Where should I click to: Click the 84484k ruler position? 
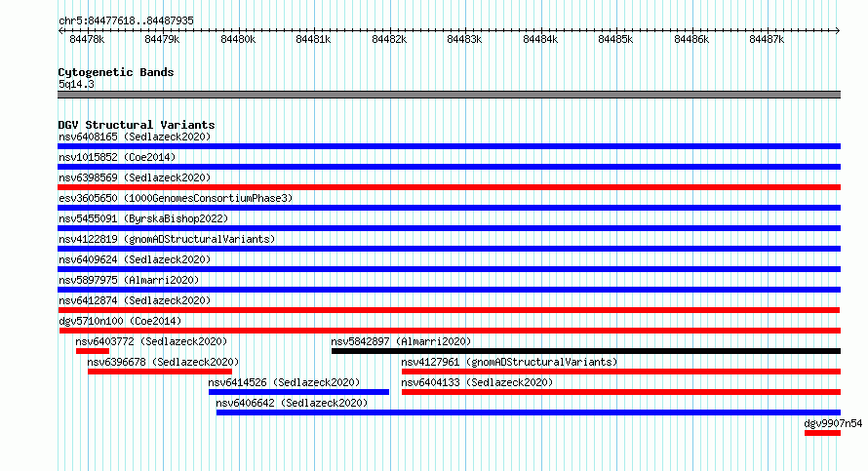(x=540, y=39)
